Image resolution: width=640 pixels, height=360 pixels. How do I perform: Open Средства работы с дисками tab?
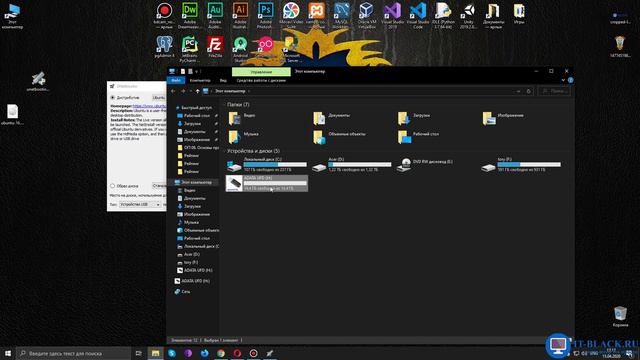261,80
